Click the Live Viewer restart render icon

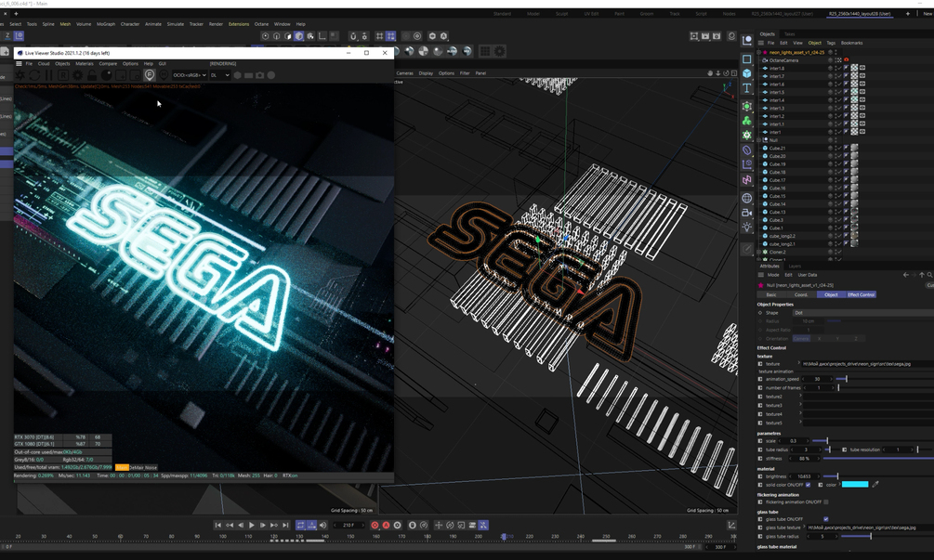[x=34, y=75]
